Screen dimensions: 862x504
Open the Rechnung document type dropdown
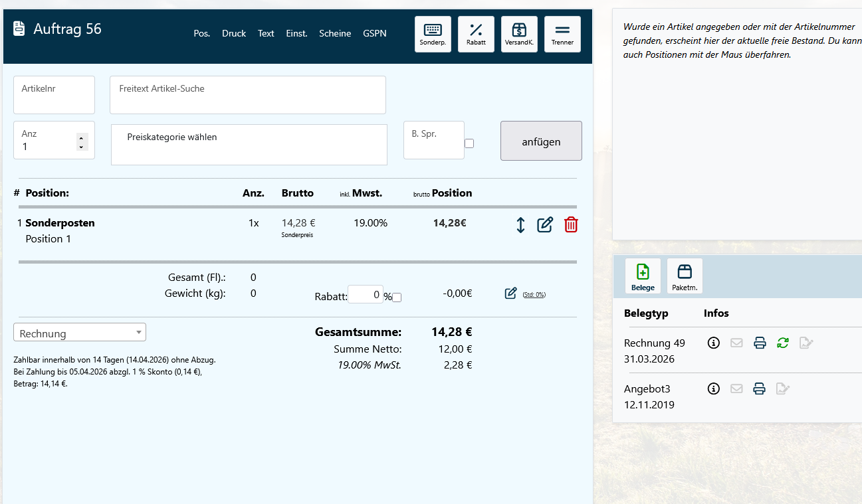(x=80, y=333)
